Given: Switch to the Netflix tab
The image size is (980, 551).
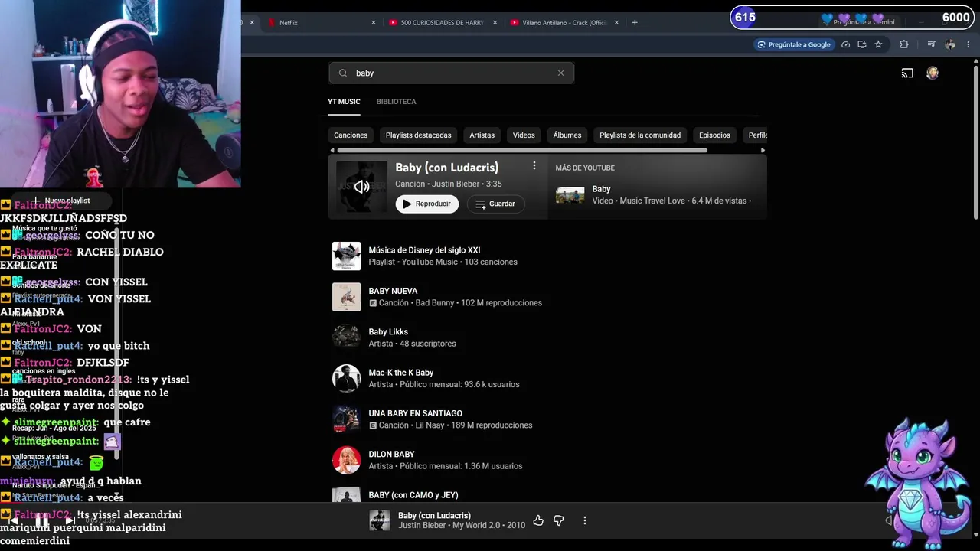Looking at the screenshot, I should [322, 23].
